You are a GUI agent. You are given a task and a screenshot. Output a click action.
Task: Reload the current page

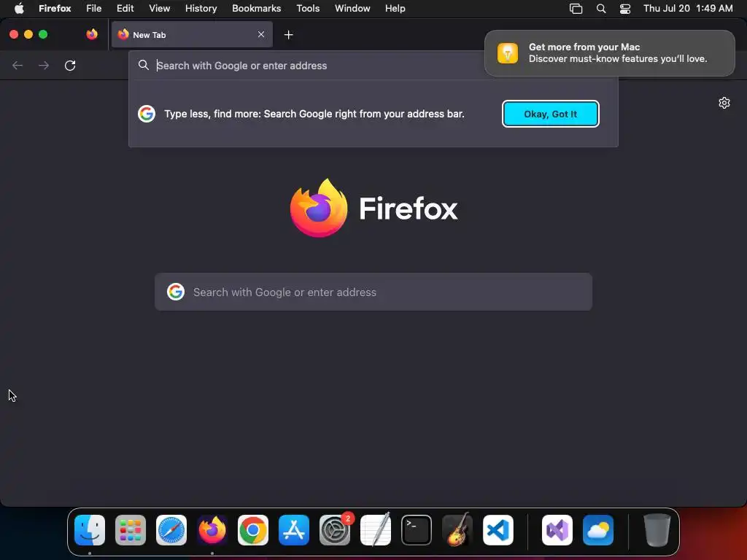click(70, 65)
